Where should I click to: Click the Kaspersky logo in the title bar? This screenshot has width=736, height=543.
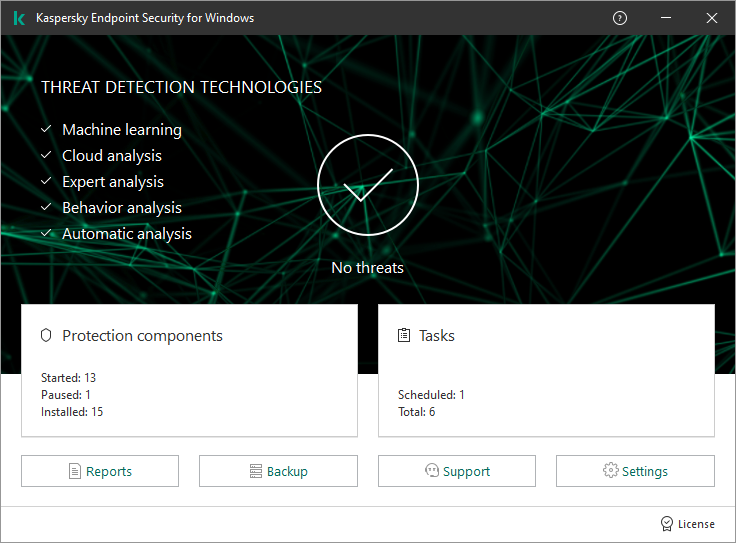tap(19, 18)
